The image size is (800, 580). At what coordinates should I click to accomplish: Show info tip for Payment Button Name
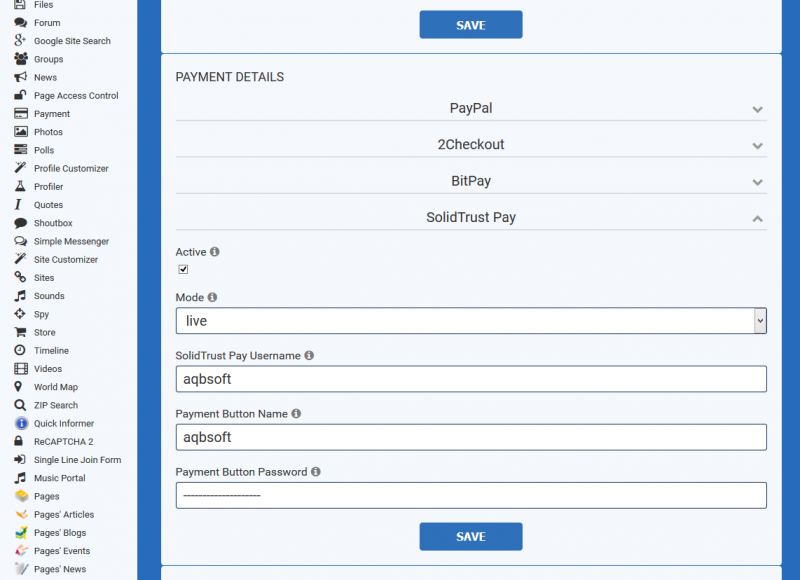tap(296, 413)
